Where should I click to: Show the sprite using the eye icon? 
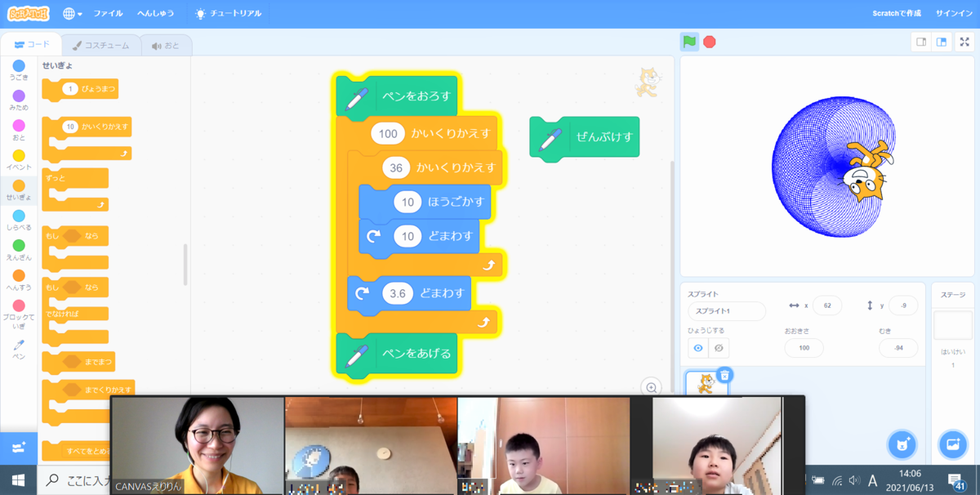698,348
